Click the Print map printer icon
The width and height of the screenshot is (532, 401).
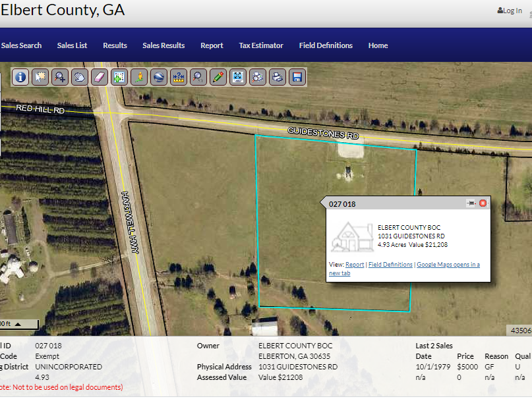pyautogui.click(x=278, y=77)
